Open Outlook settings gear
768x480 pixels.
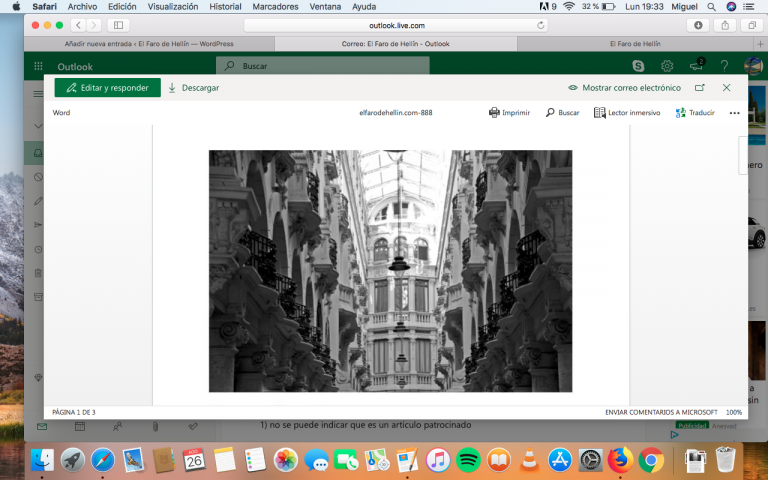coord(667,66)
